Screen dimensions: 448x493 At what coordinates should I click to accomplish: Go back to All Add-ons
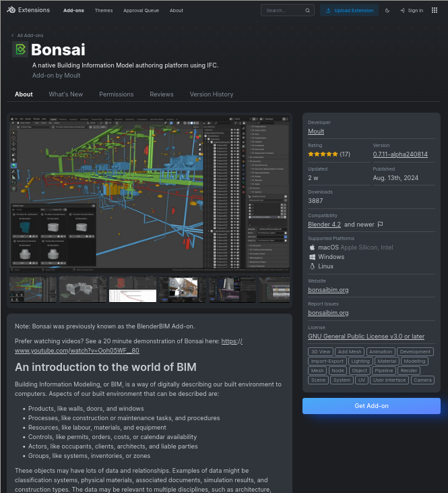pyautogui.click(x=30, y=36)
